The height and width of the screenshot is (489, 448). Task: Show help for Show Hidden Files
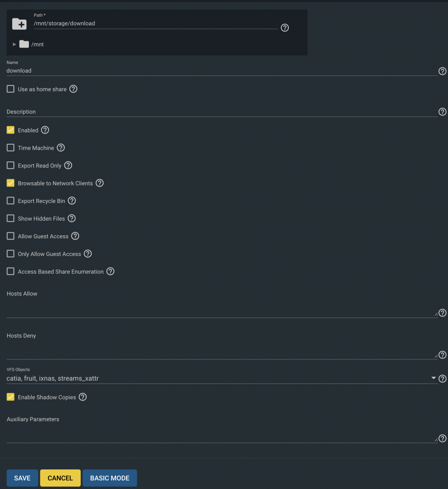pyautogui.click(x=72, y=218)
